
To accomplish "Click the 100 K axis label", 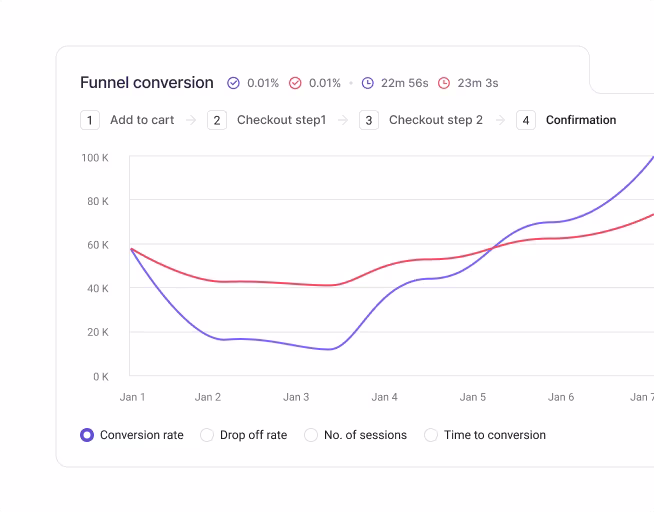I will [95, 158].
